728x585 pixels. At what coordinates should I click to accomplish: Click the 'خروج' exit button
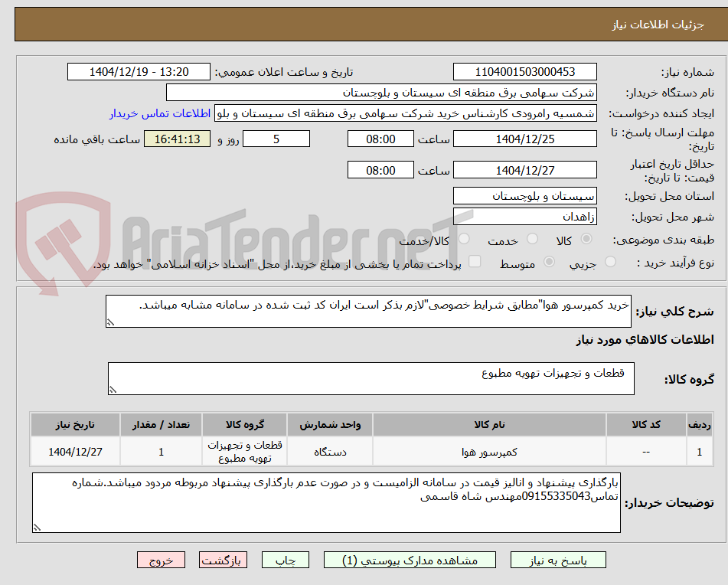click(x=161, y=560)
